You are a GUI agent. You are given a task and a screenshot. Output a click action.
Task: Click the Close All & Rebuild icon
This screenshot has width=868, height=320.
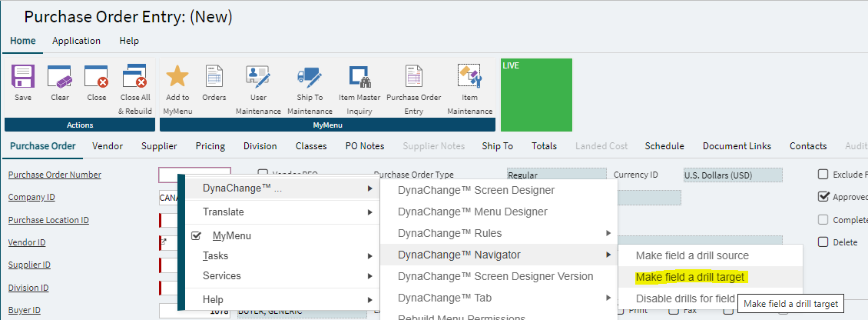click(135, 77)
